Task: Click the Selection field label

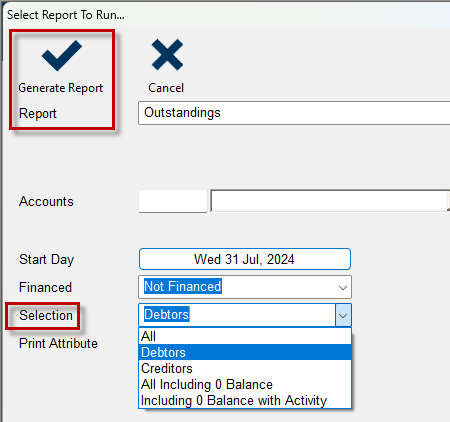Action: pos(46,315)
